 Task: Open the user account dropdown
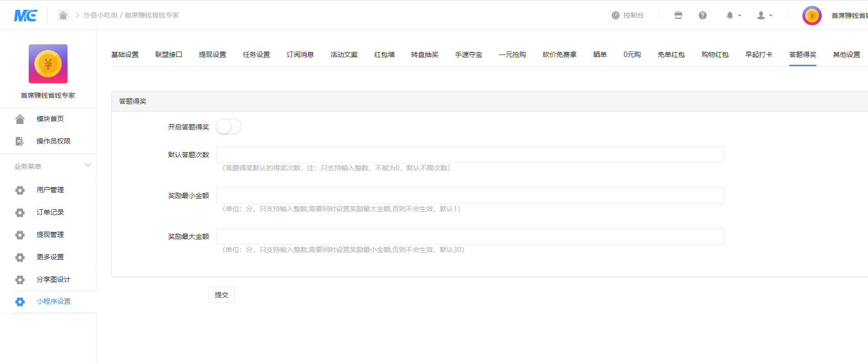(x=764, y=16)
